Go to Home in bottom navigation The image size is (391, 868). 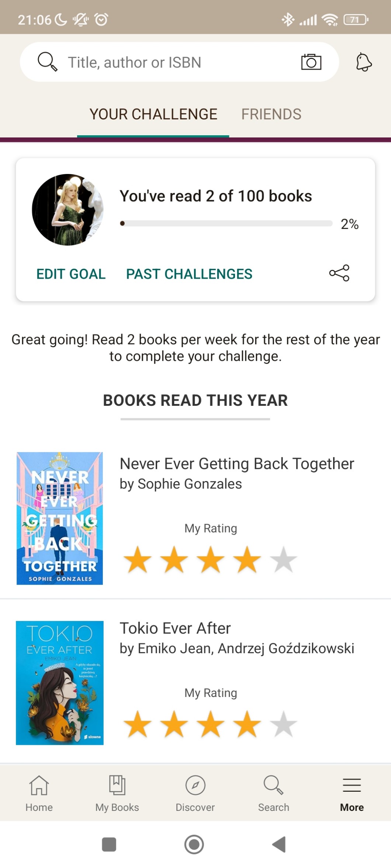pyautogui.click(x=39, y=792)
